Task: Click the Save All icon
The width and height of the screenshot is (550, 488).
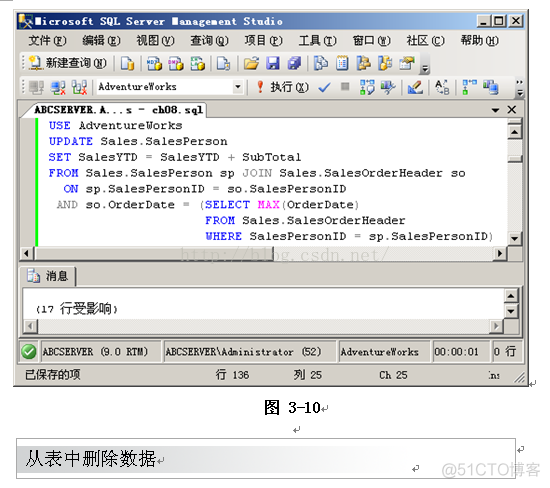Action: tap(294, 63)
